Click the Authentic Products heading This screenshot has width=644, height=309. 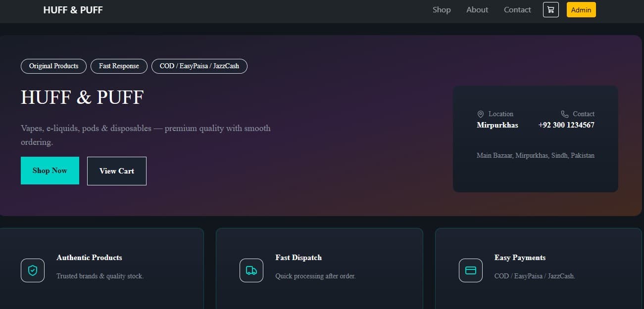point(89,258)
